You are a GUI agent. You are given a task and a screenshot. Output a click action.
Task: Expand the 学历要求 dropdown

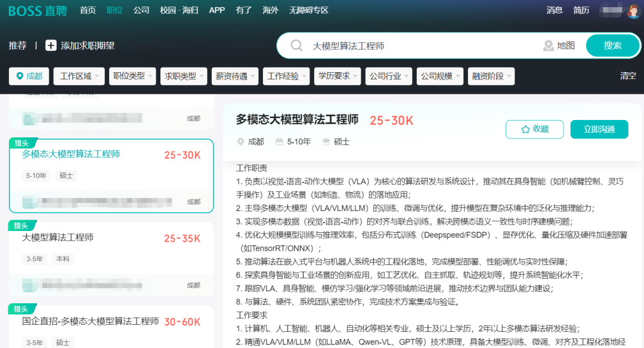tap(338, 76)
